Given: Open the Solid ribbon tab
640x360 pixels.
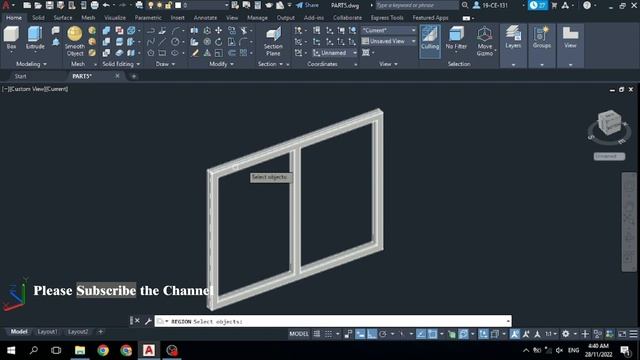Looking at the screenshot, I should pos(38,18).
